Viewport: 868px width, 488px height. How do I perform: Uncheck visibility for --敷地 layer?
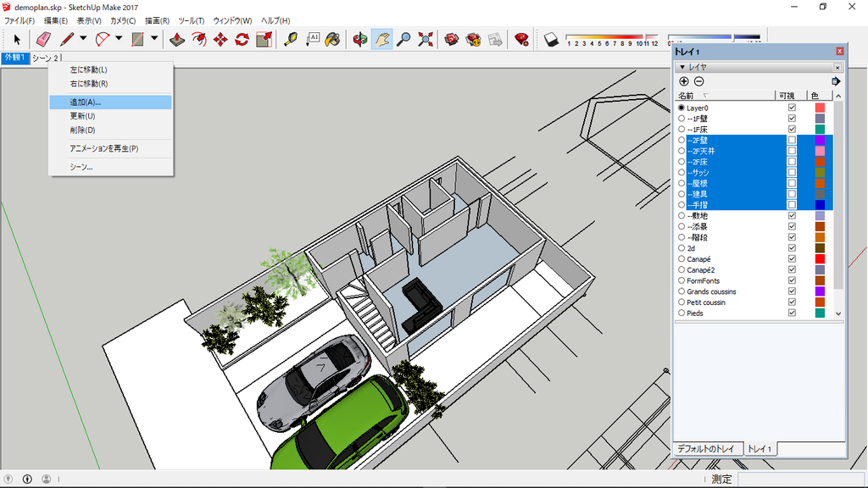click(x=793, y=216)
